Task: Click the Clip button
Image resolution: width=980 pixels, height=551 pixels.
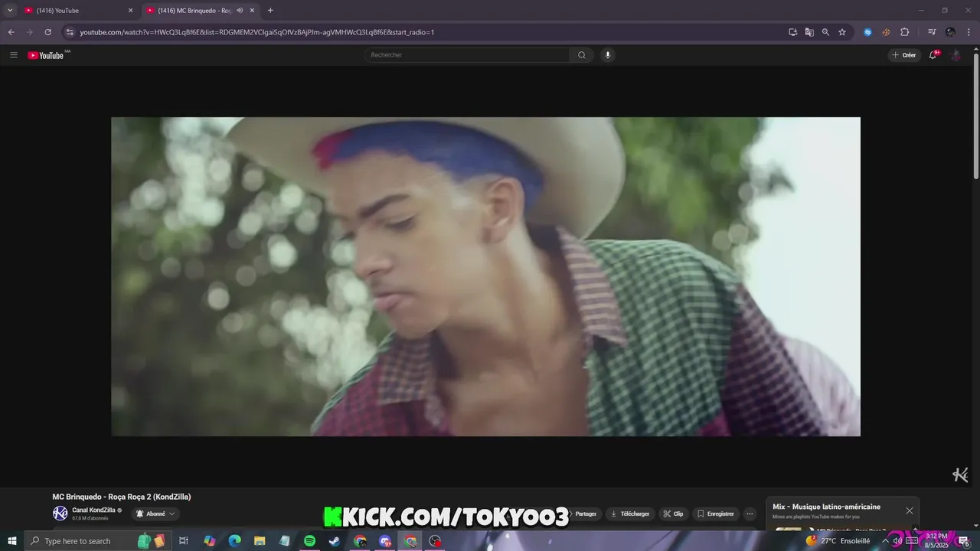Action: point(673,514)
